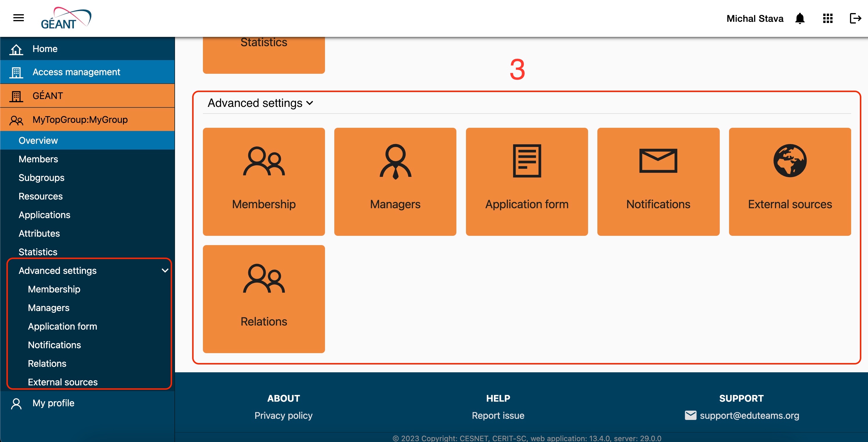The height and width of the screenshot is (442, 868).
Task: Click the Notifications envelope icon
Action: [658, 161]
